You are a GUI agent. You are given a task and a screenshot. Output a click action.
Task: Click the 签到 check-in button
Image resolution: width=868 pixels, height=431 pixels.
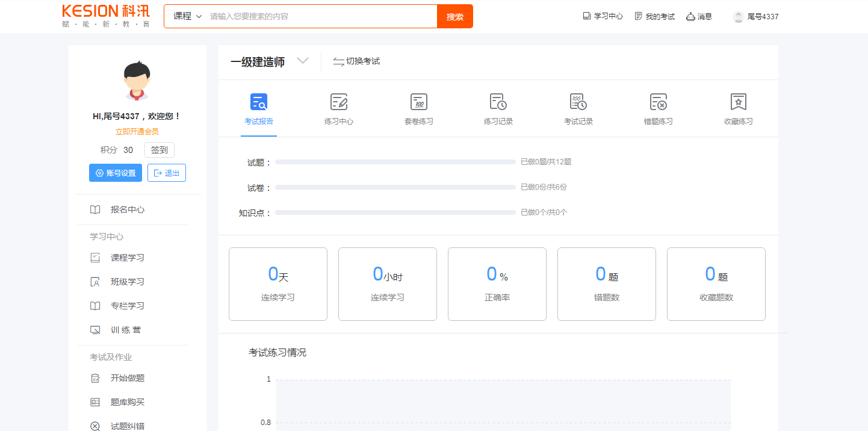coord(160,150)
